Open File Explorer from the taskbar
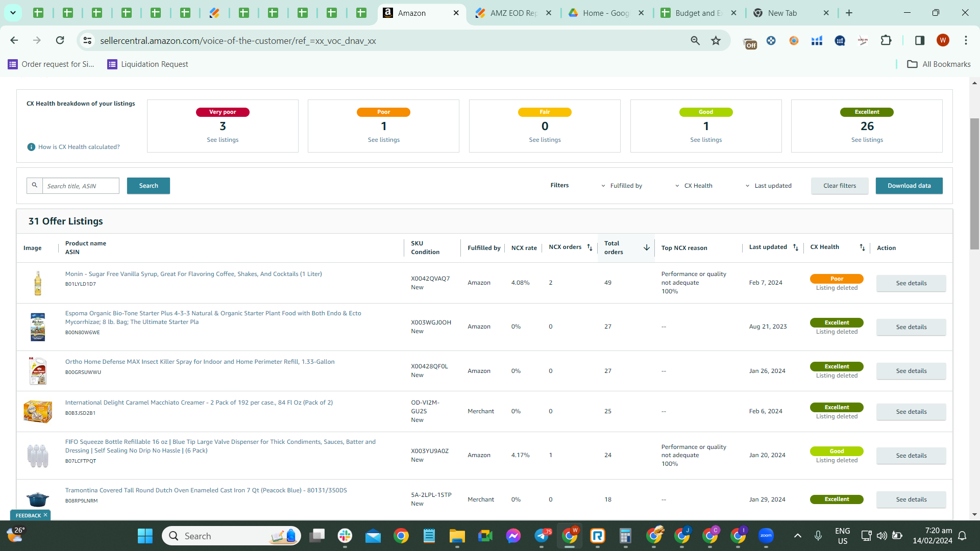980x551 pixels. point(457,536)
